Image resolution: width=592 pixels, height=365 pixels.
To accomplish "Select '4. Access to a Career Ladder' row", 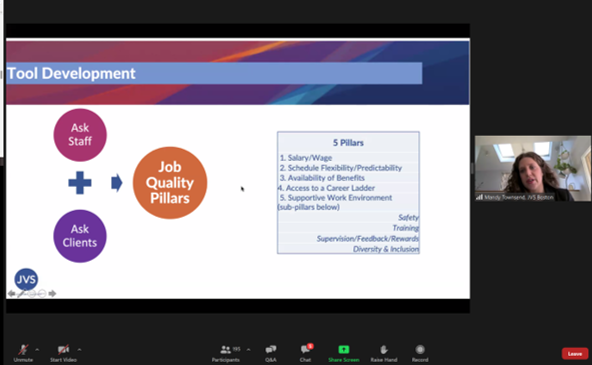I will 348,188.
